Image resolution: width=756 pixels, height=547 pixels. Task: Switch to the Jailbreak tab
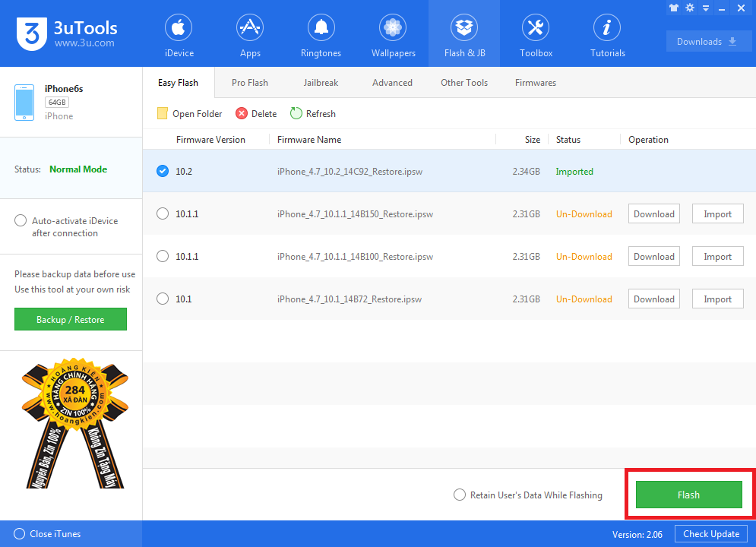pos(321,83)
